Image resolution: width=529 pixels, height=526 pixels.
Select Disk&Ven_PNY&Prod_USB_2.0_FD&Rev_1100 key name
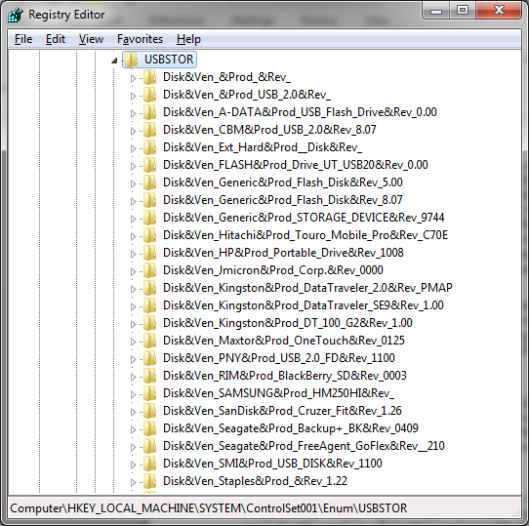tap(279, 358)
